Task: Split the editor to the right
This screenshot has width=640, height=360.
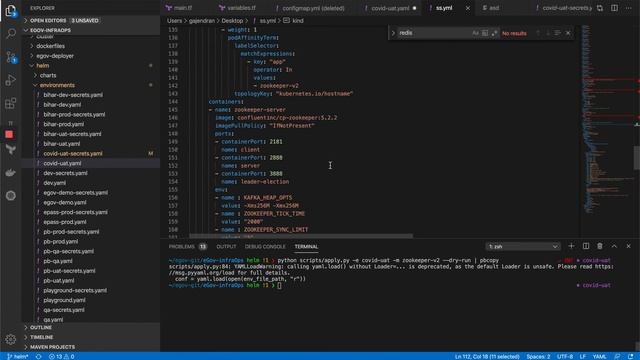Action: pos(614,8)
